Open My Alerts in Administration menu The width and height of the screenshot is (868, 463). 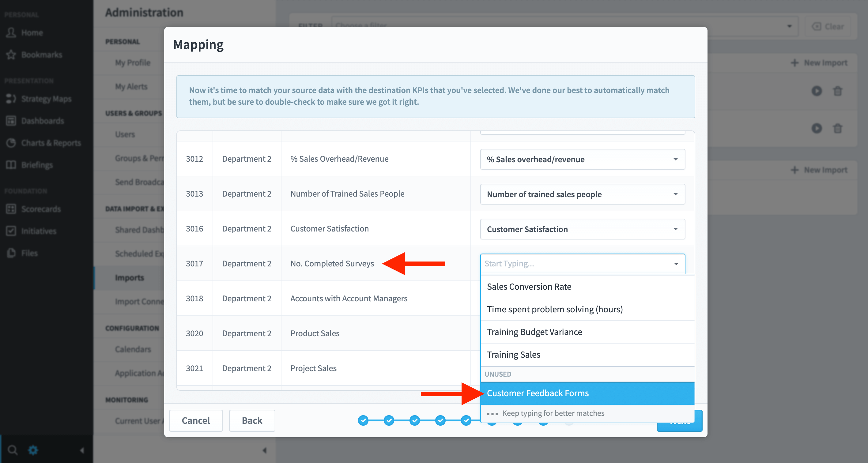click(x=131, y=87)
